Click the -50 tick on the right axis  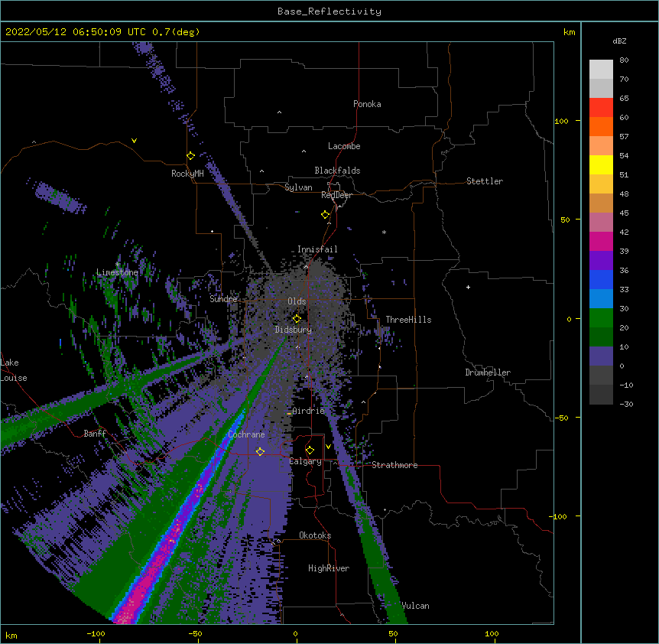(x=561, y=418)
